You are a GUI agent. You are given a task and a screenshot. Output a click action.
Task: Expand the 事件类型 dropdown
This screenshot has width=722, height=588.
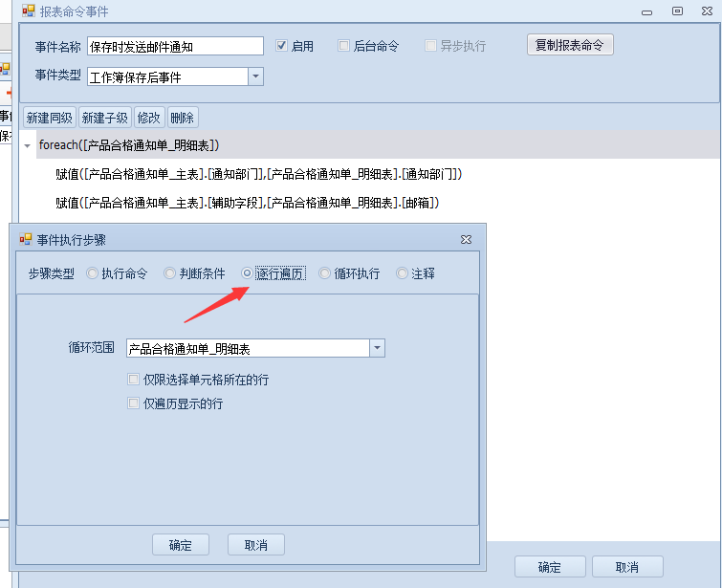click(x=255, y=76)
